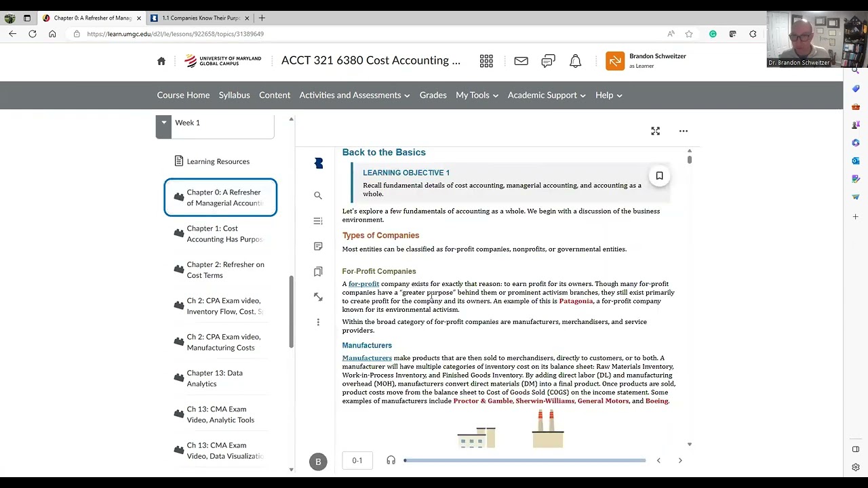Open the B user avatar in reader

(x=318, y=462)
